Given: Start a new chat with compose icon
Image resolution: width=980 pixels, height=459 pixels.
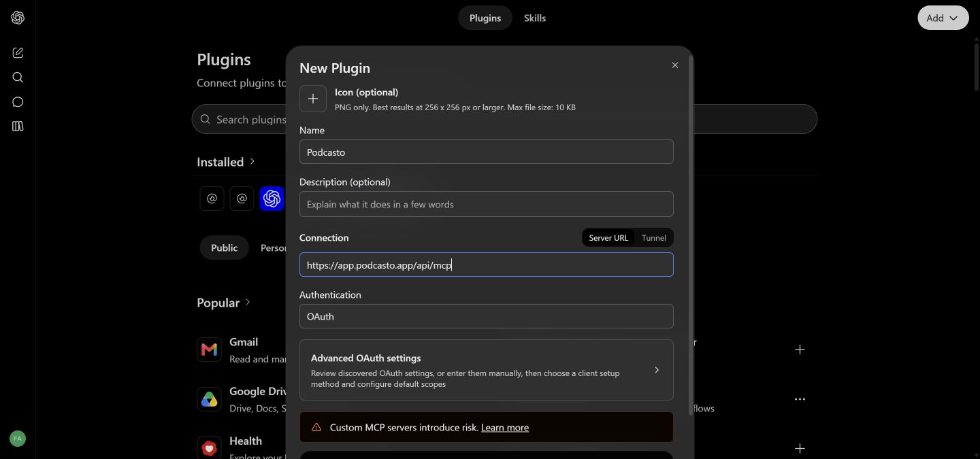Looking at the screenshot, I should 18,53.
